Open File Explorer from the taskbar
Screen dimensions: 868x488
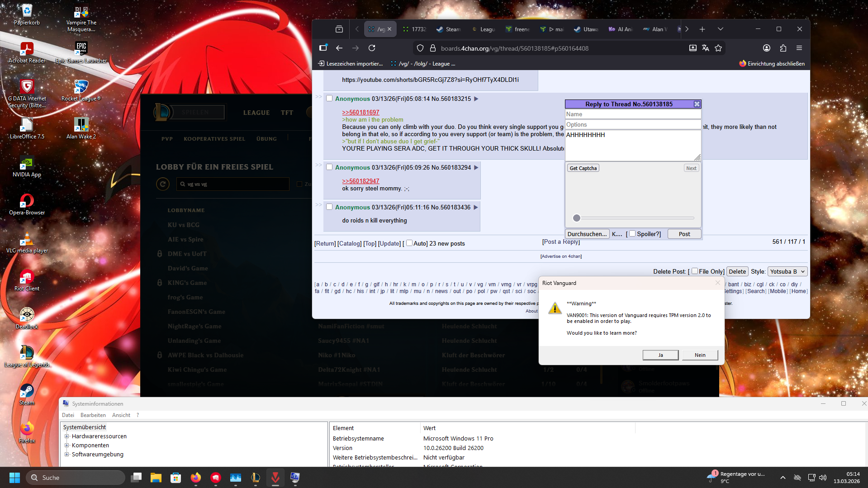[x=156, y=478]
